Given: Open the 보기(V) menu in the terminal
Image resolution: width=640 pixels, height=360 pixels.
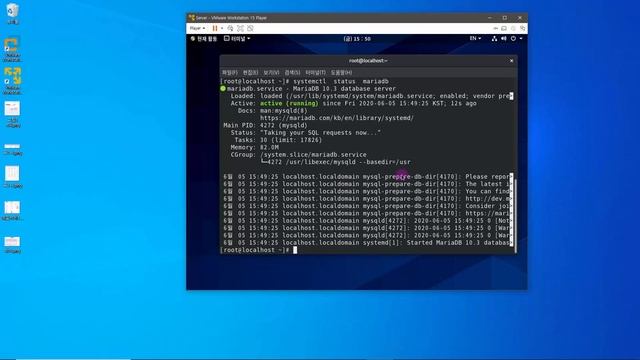Looking at the screenshot, I should tap(271, 73).
